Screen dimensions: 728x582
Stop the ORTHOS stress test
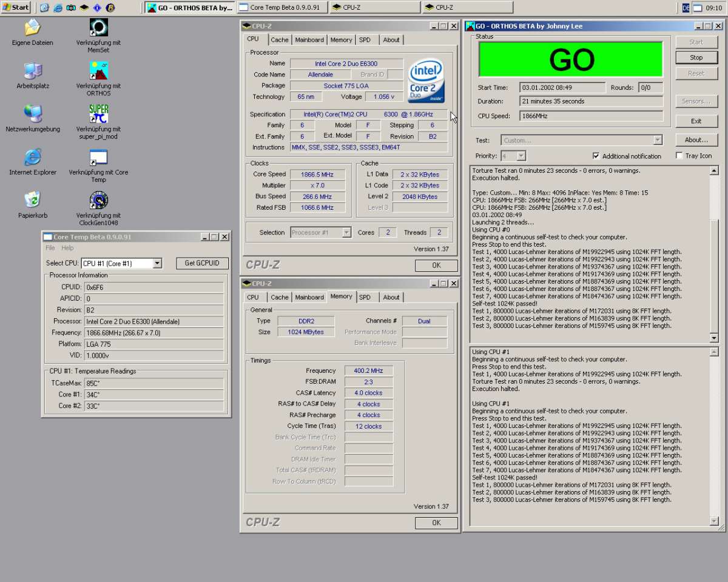(696, 58)
